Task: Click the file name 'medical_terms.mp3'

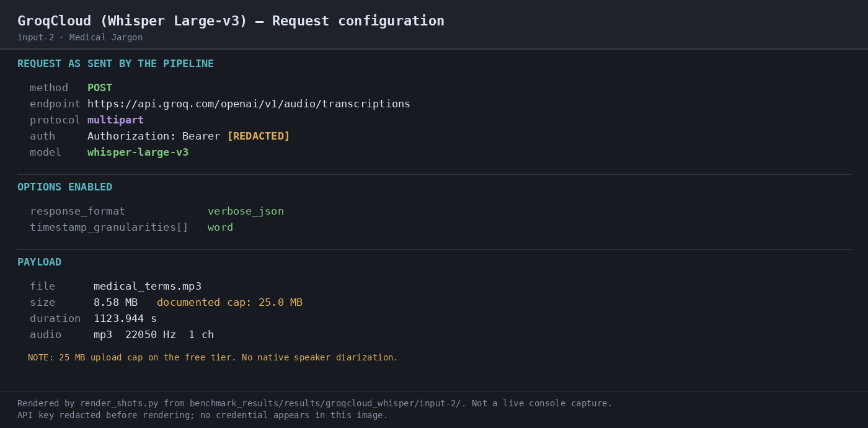Action: (148, 287)
